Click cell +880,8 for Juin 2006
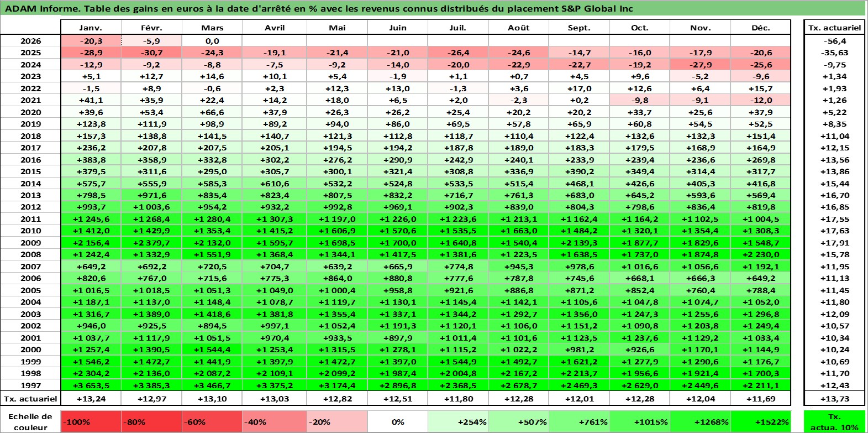The image size is (868, 433). coord(397,278)
